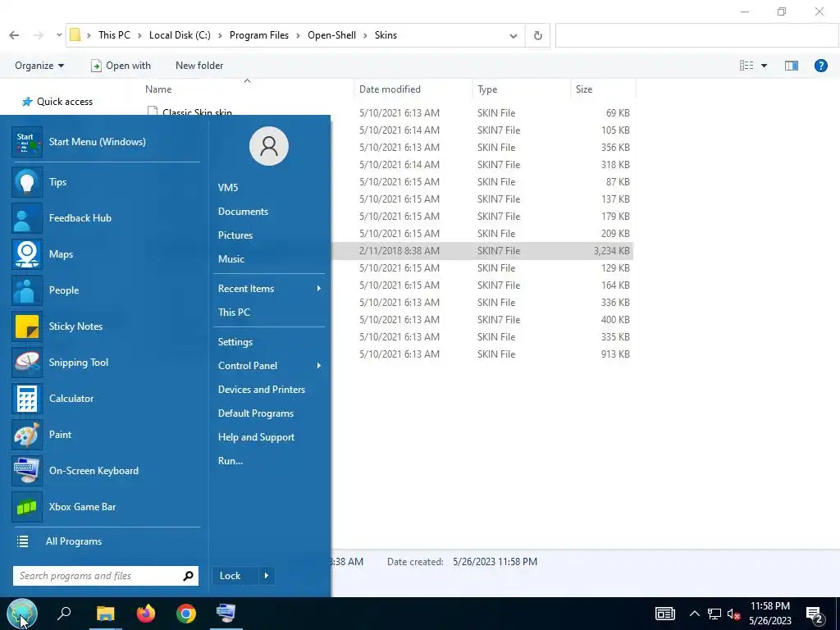
Task: Show All Programs list
Action: (x=106, y=541)
